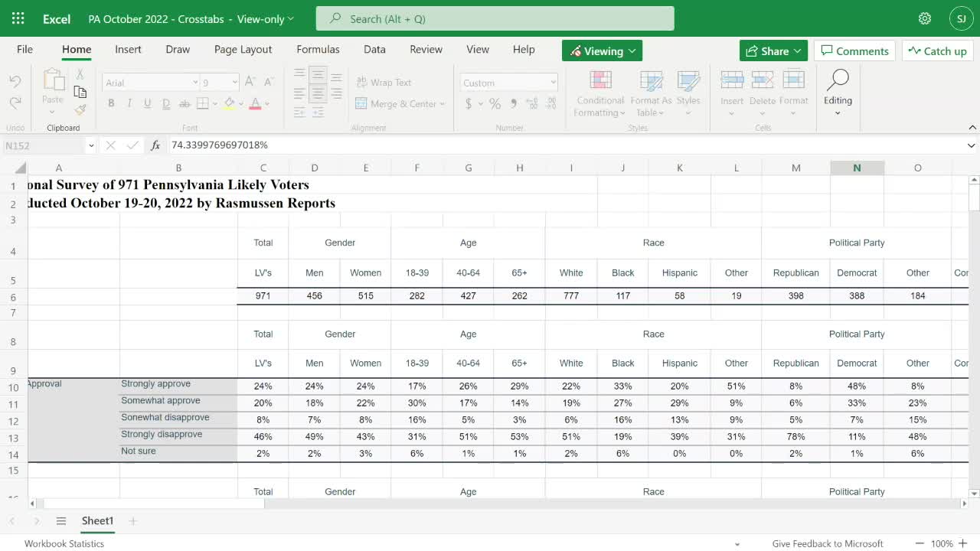The image size is (980, 551).
Task: Click the Top Align icon
Action: pos(299,76)
